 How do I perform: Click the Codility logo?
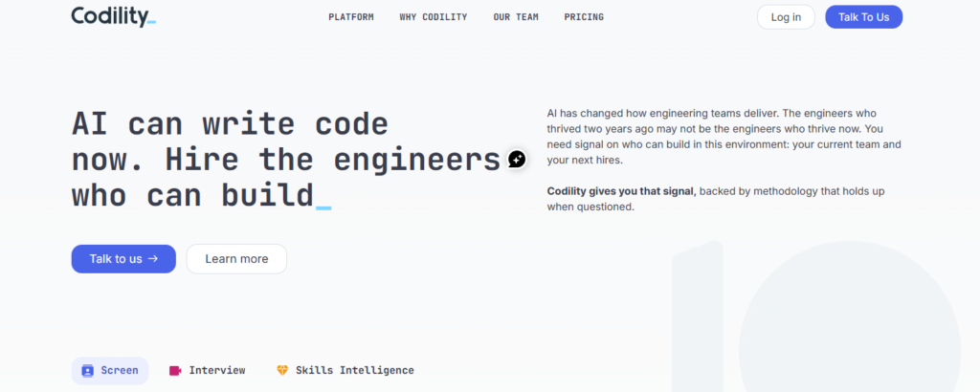[x=113, y=16]
